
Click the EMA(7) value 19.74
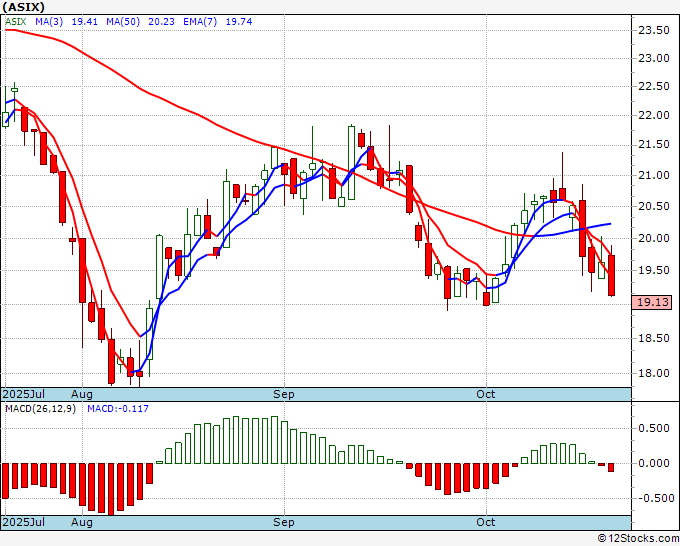pos(239,22)
